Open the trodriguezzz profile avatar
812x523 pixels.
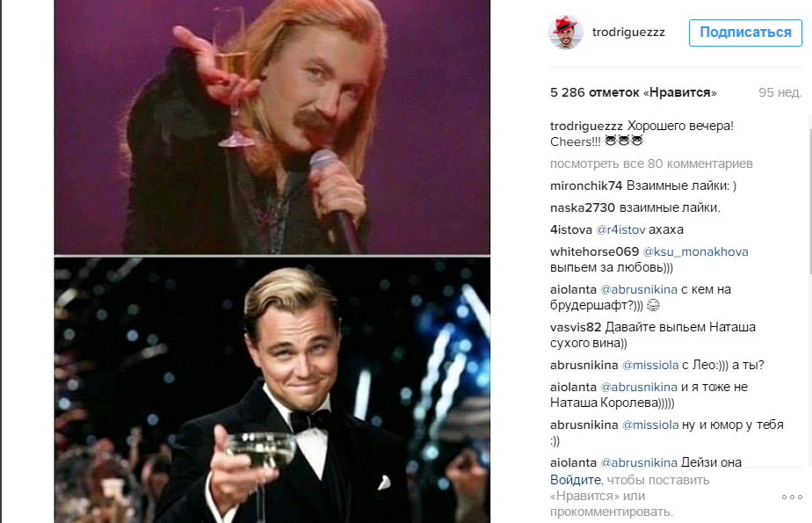[x=566, y=33]
